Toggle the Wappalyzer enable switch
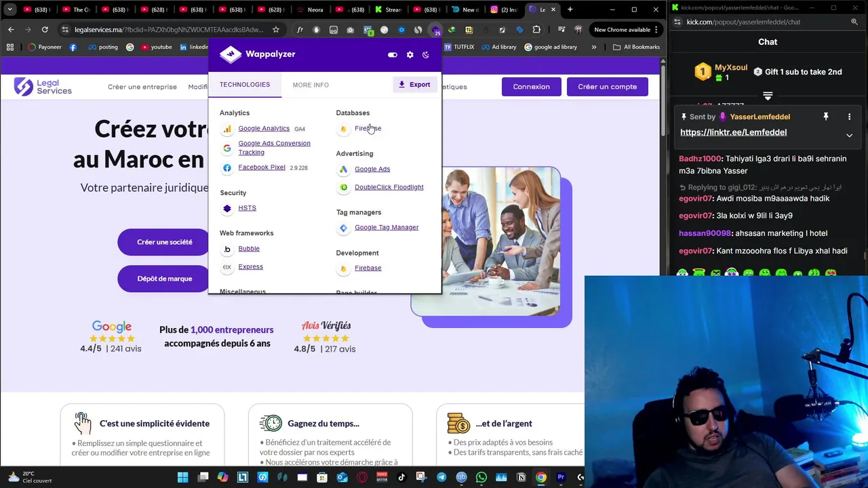 pos(392,55)
